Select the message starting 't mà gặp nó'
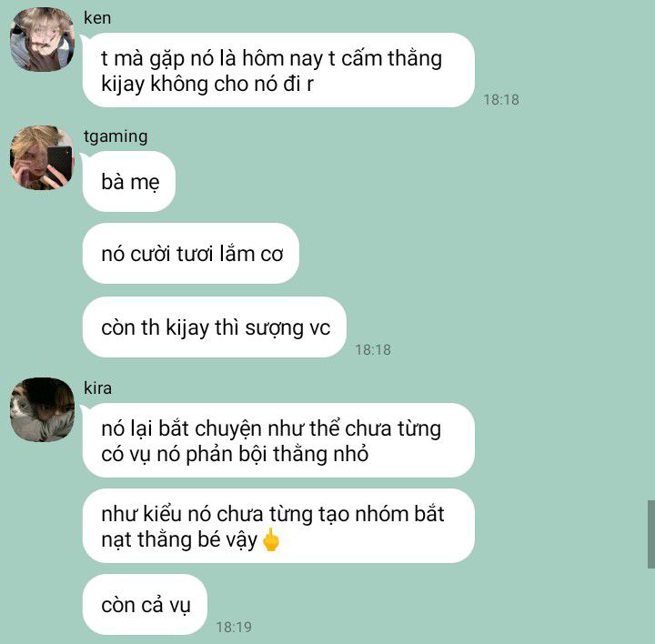Screen dimensions: 655x644 coord(278,70)
